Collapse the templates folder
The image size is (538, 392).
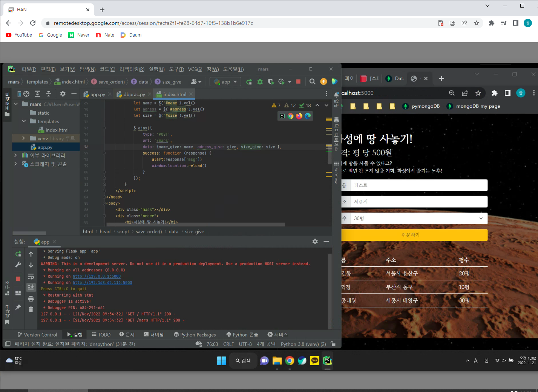point(24,121)
